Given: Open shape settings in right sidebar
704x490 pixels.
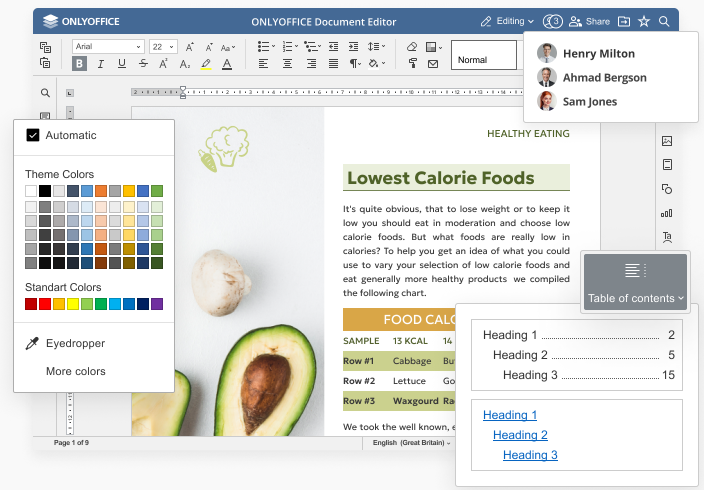Looking at the screenshot, I should (x=667, y=189).
